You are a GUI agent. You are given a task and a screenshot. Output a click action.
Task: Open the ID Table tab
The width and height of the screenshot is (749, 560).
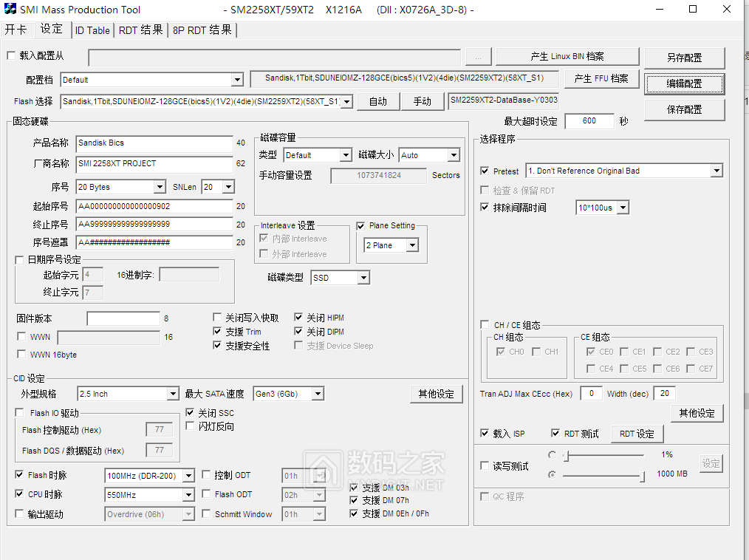[92, 30]
